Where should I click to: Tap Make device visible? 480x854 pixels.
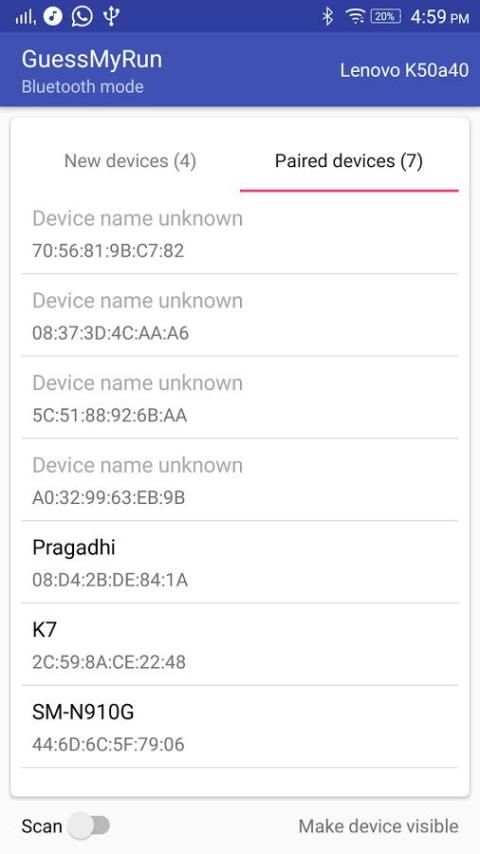[x=378, y=826]
